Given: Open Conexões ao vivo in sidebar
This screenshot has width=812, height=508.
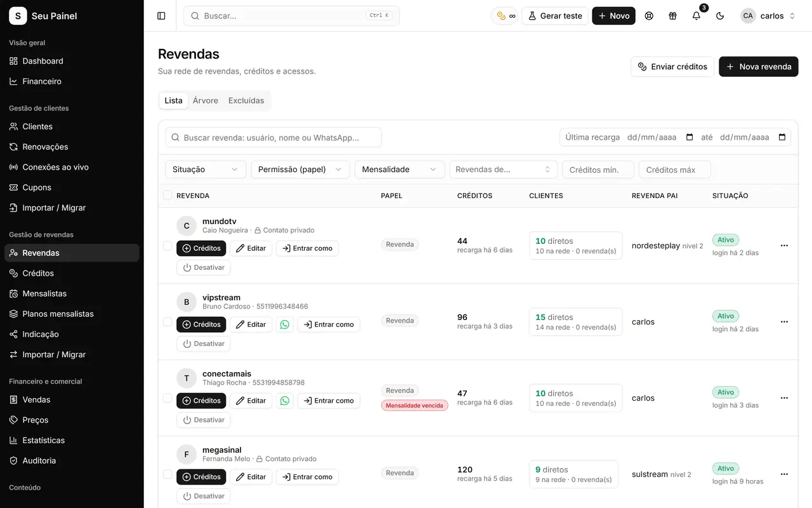Looking at the screenshot, I should pyautogui.click(x=72, y=167).
